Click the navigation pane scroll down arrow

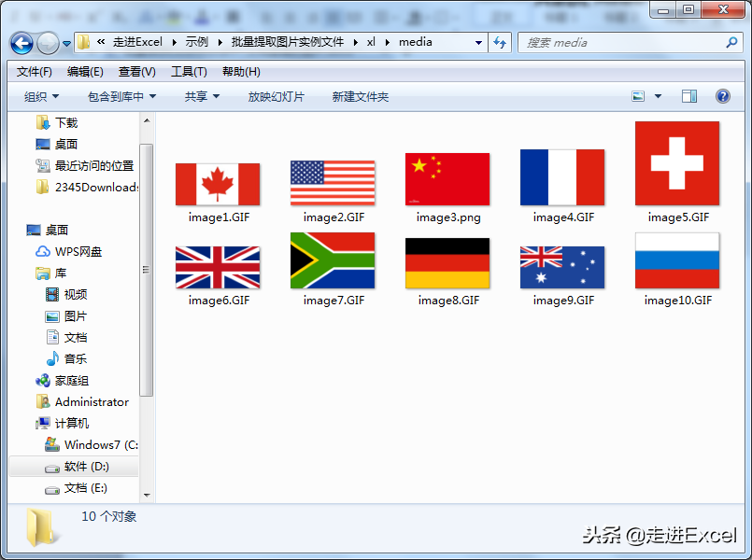(147, 495)
